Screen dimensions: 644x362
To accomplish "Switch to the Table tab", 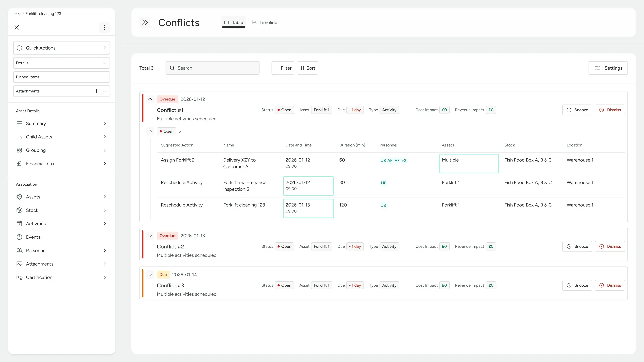I will click(233, 22).
